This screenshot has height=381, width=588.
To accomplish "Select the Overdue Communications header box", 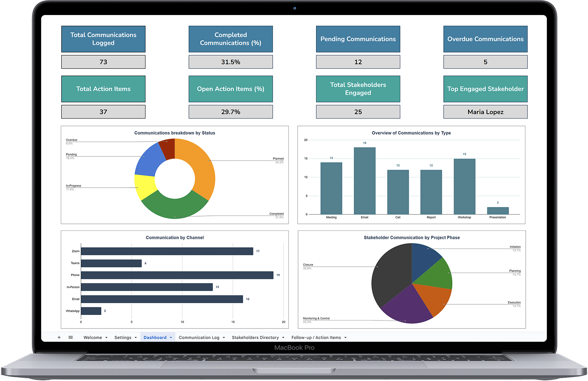I will [x=485, y=39].
